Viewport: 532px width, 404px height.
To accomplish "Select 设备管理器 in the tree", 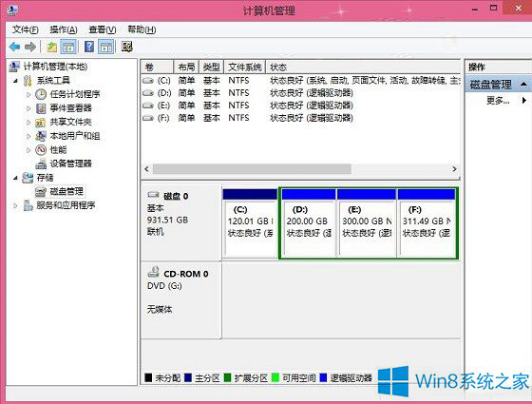I will pyautogui.click(x=70, y=164).
